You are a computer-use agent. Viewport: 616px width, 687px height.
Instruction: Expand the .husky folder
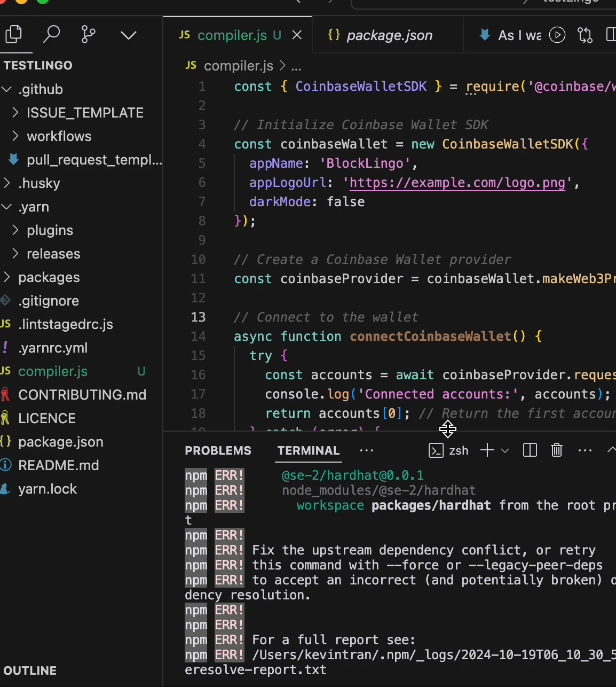(x=81, y=183)
